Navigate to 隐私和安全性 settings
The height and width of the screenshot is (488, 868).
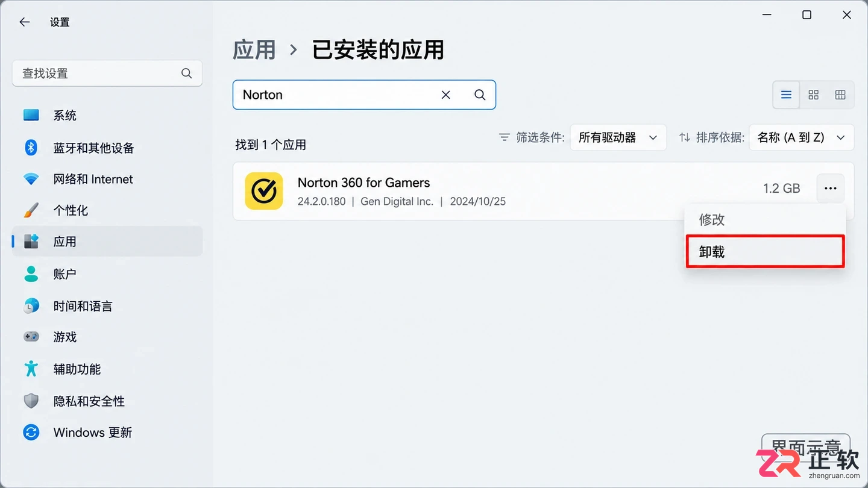point(107,401)
